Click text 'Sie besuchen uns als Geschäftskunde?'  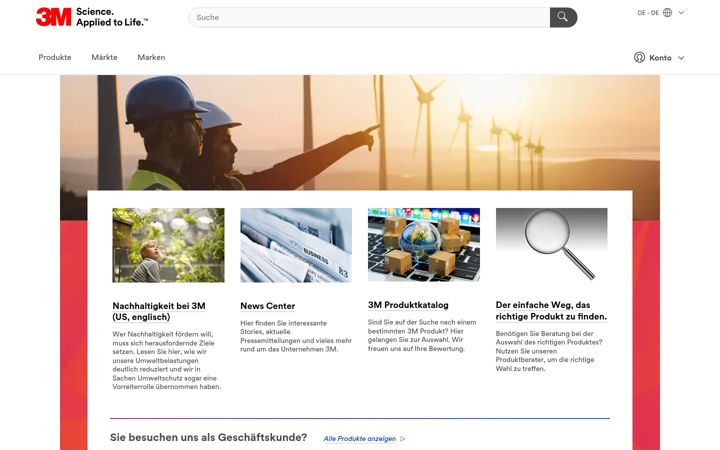coord(208,437)
